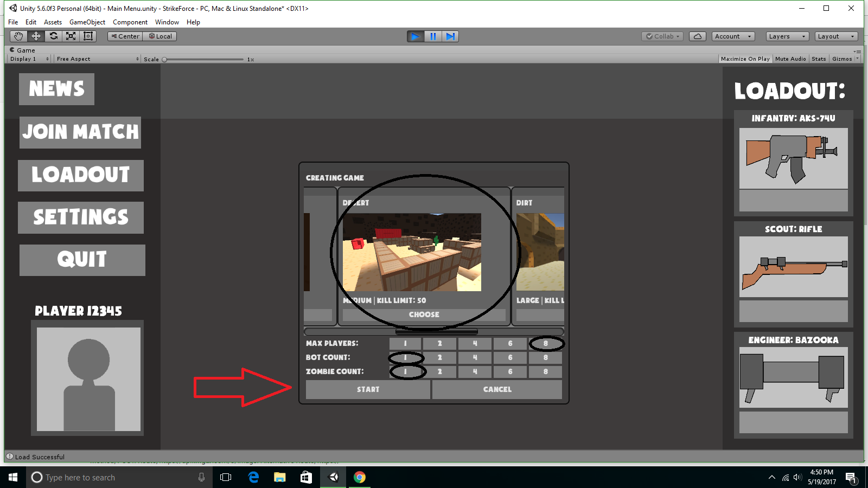Pause the game playback
Viewport: 868px width, 488px height.
[432, 36]
